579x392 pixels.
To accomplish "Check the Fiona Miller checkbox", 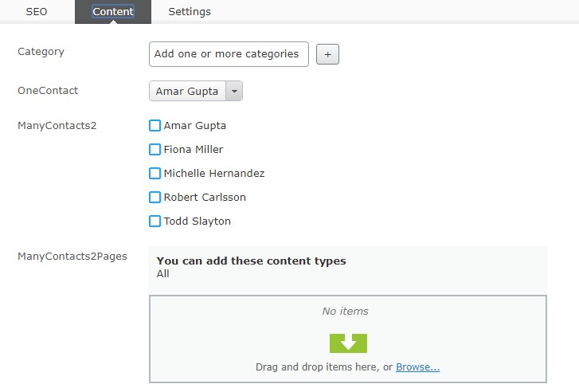I will click(x=155, y=150).
